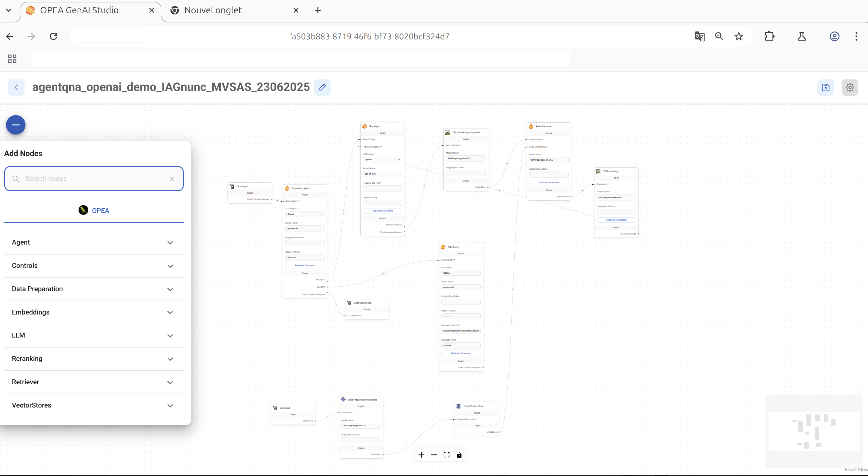Select the Redis Retreiver node icon
The image size is (868, 476).
click(x=531, y=127)
